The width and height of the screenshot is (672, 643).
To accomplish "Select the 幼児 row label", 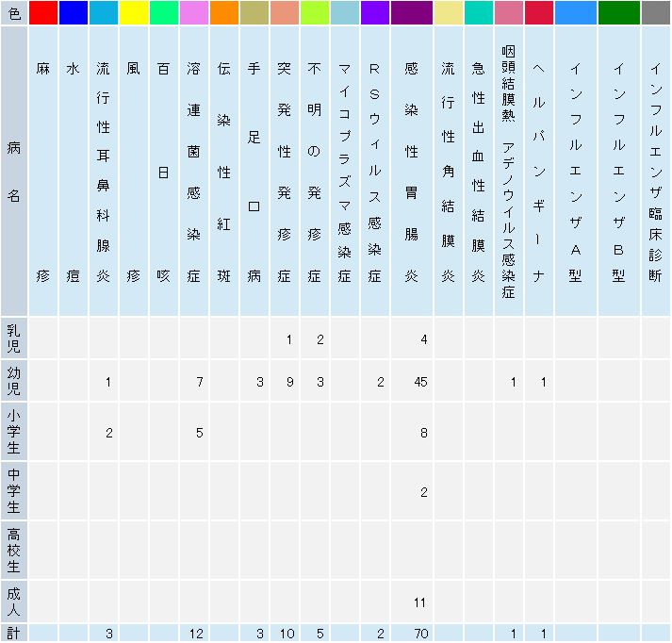I will point(14,380).
